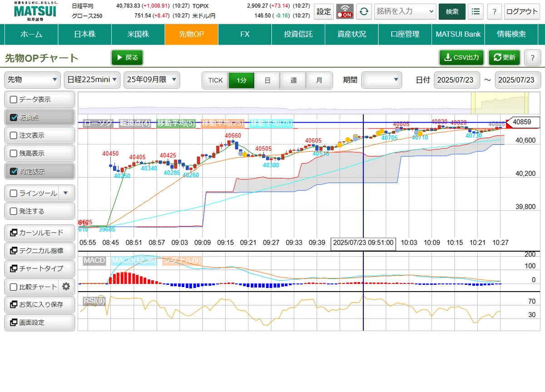545x392 pixels.
Task: Switch chart to 週 interval
Action: click(293, 80)
